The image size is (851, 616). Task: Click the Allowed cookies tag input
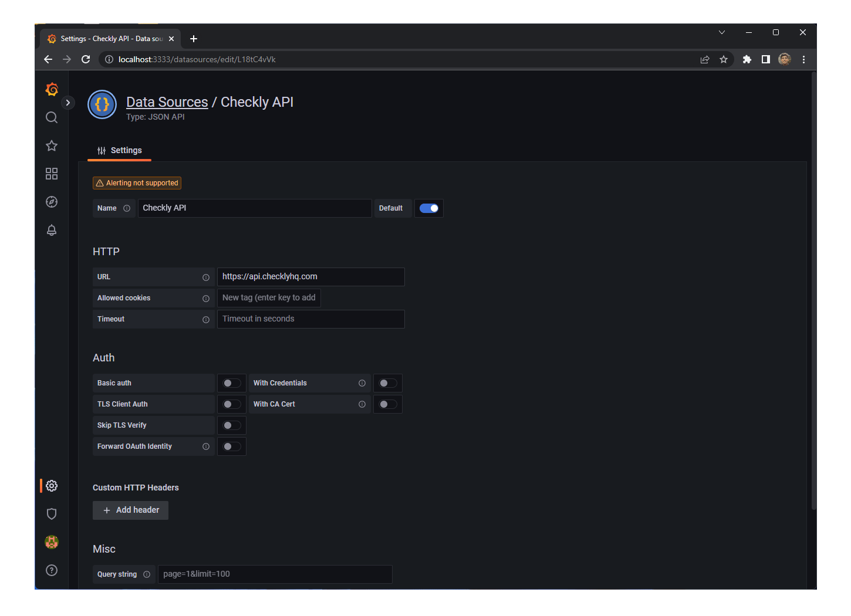point(269,298)
